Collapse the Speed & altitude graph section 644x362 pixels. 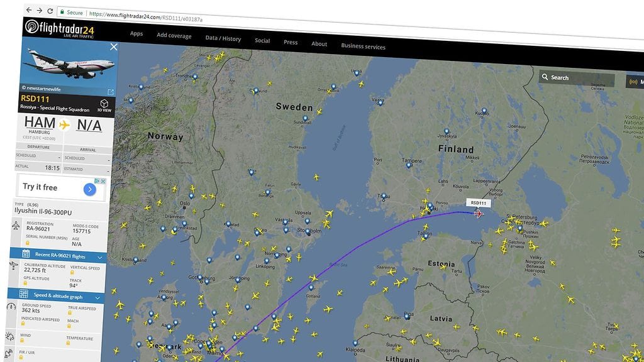[99, 297]
